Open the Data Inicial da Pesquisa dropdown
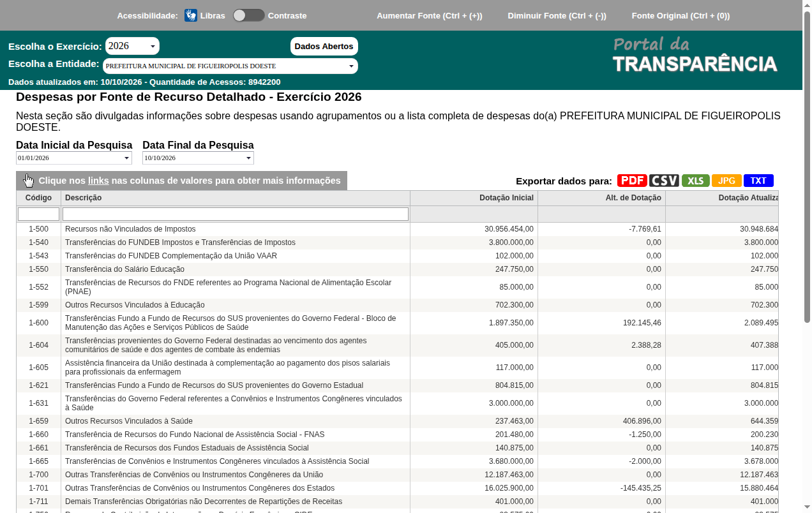 74,158
